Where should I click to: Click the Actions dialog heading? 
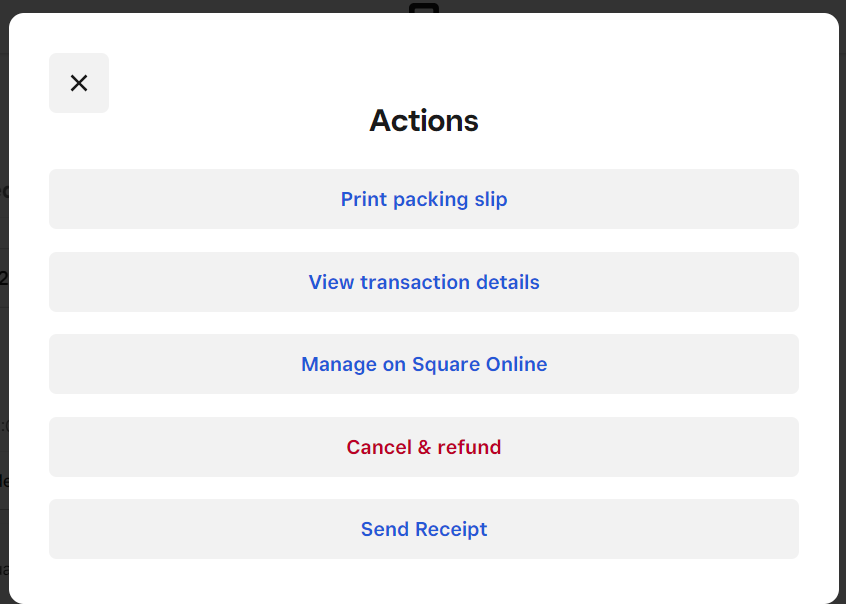point(424,121)
